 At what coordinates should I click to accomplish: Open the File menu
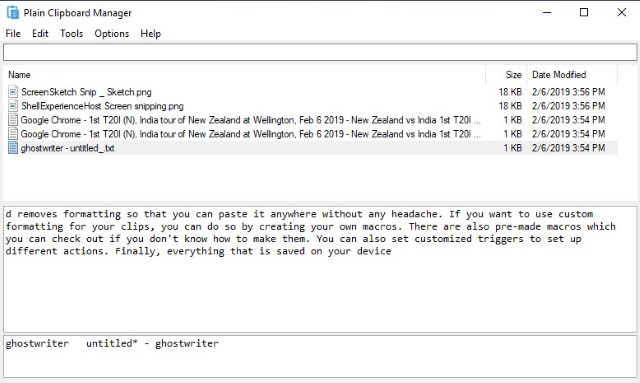coord(13,33)
